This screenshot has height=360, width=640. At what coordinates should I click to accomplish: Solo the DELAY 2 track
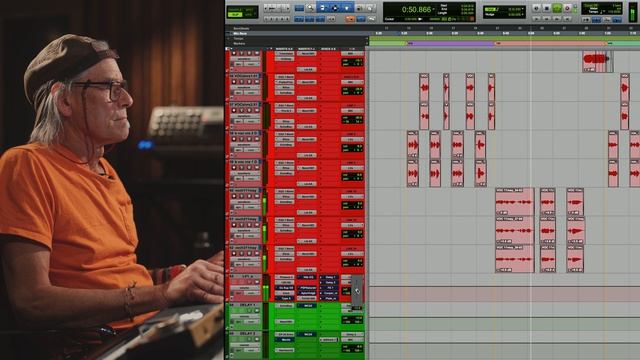[x=249, y=339]
